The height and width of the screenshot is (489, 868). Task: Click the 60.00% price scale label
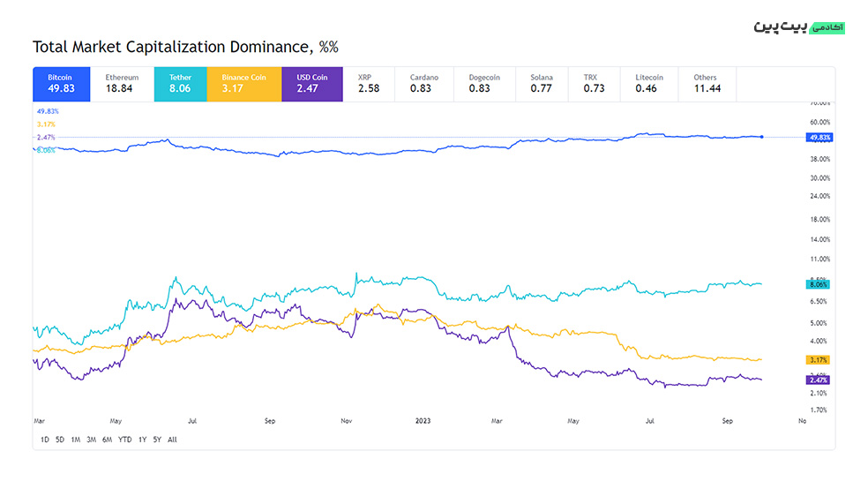[819, 123]
